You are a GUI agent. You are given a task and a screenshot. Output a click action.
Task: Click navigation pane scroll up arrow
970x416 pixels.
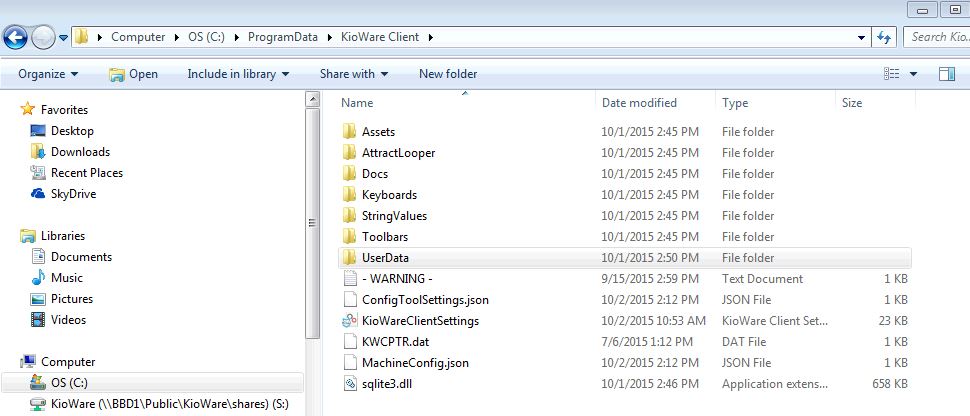[312, 98]
